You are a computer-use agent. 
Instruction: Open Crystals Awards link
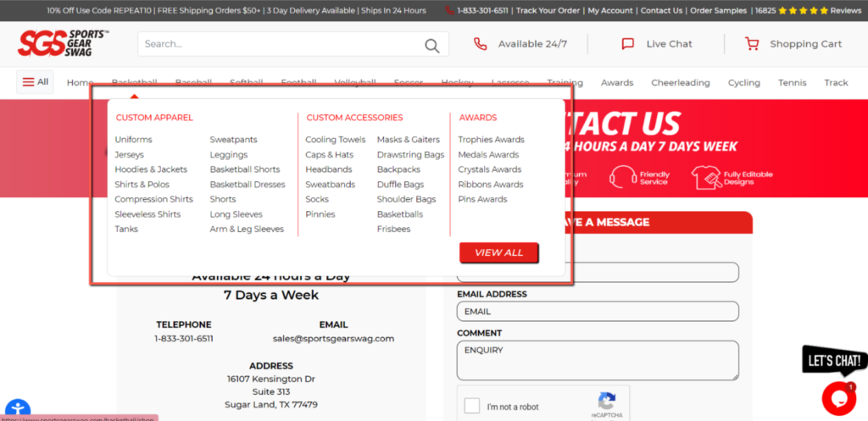pyautogui.click(x=490, y=169)
